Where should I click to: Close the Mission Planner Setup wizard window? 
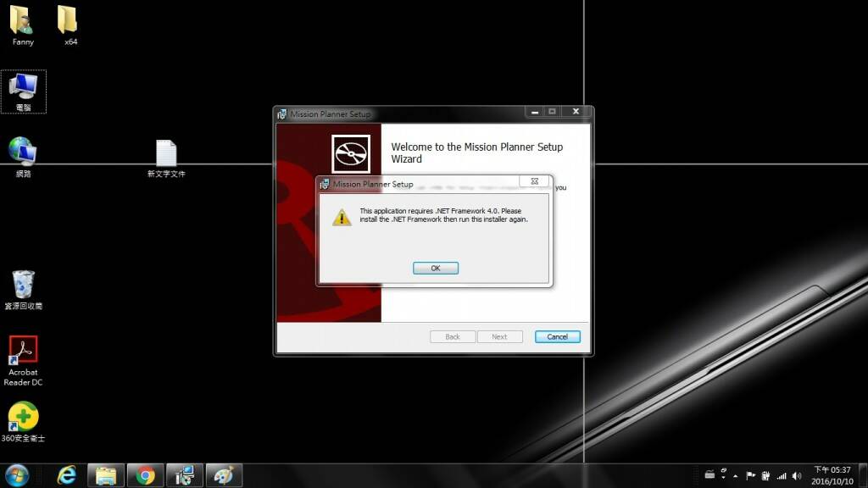pos(576,112)
